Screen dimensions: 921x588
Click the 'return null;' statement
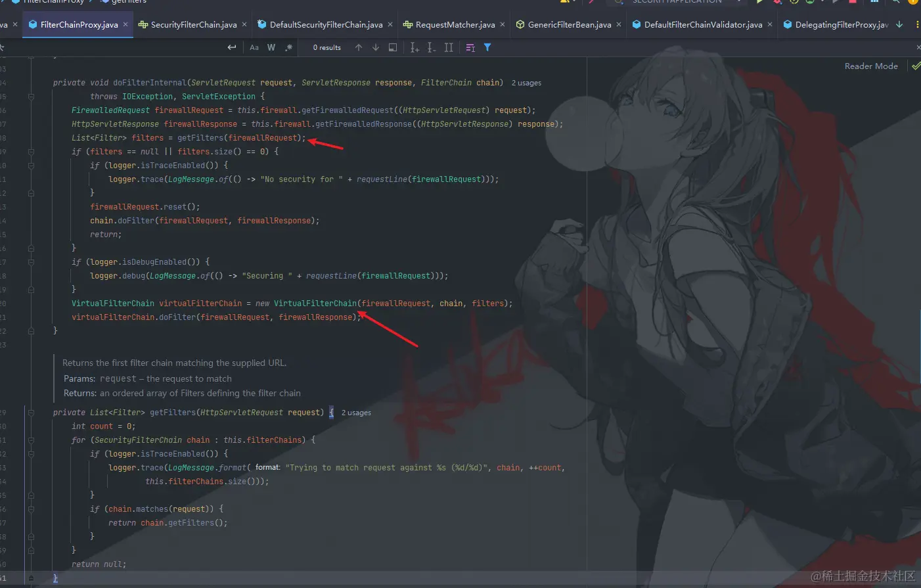tap(99, 564)
